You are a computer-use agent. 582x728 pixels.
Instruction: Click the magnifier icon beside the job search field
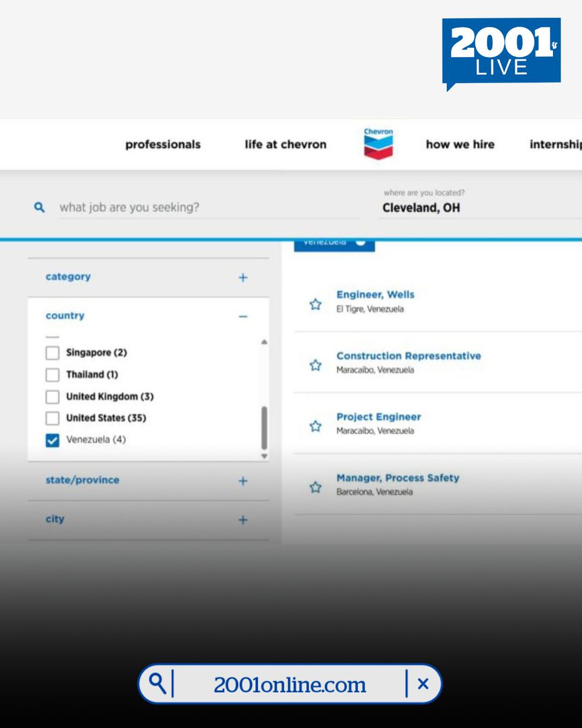click(x=39, y=207)
